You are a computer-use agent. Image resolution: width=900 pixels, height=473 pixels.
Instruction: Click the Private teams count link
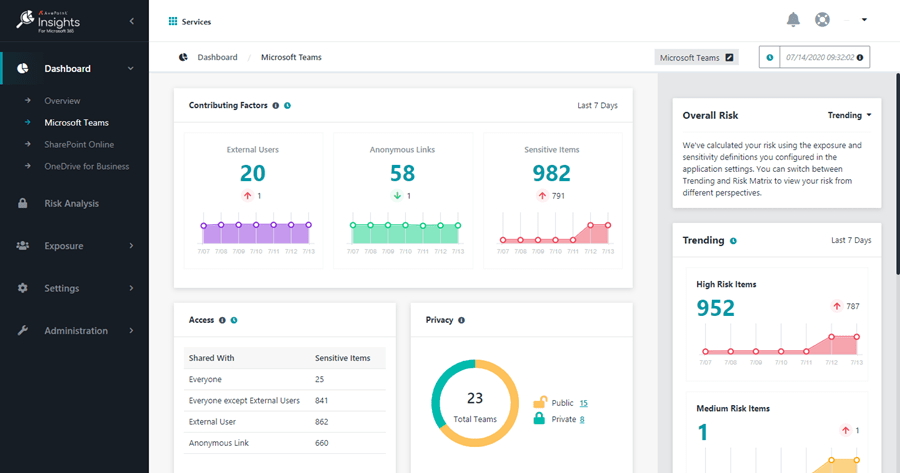click(x=582, y=419)
